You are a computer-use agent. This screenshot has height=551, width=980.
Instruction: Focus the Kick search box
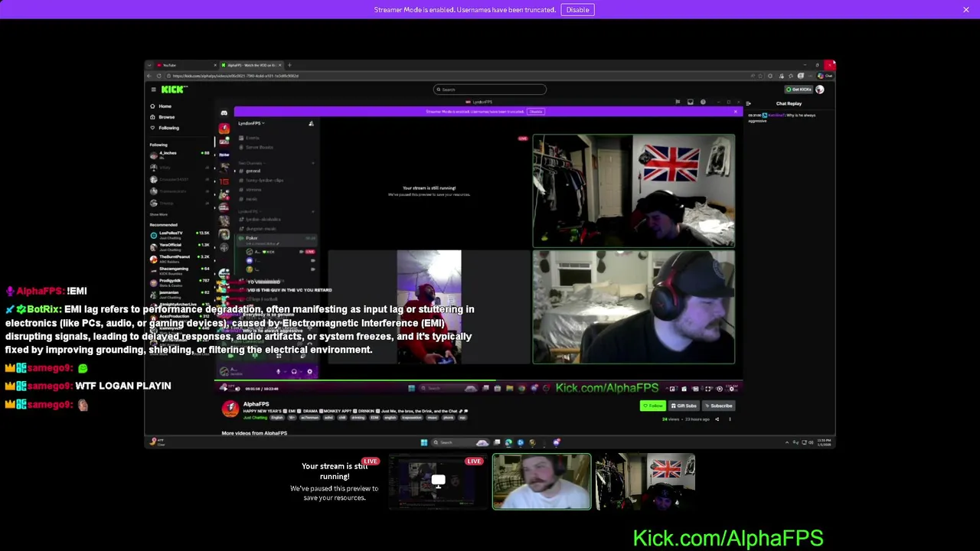click(x=490, y=90)
